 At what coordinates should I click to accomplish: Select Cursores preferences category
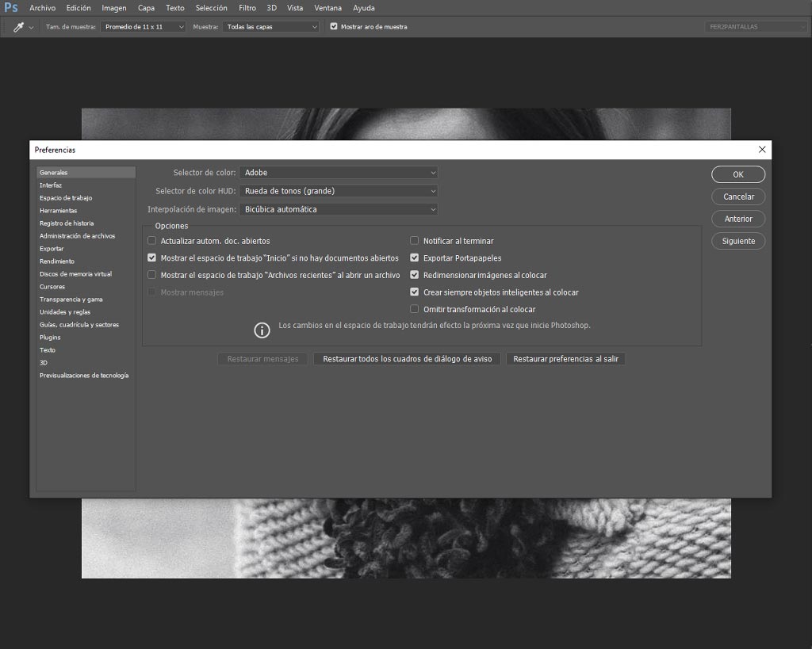click(52, 287)
